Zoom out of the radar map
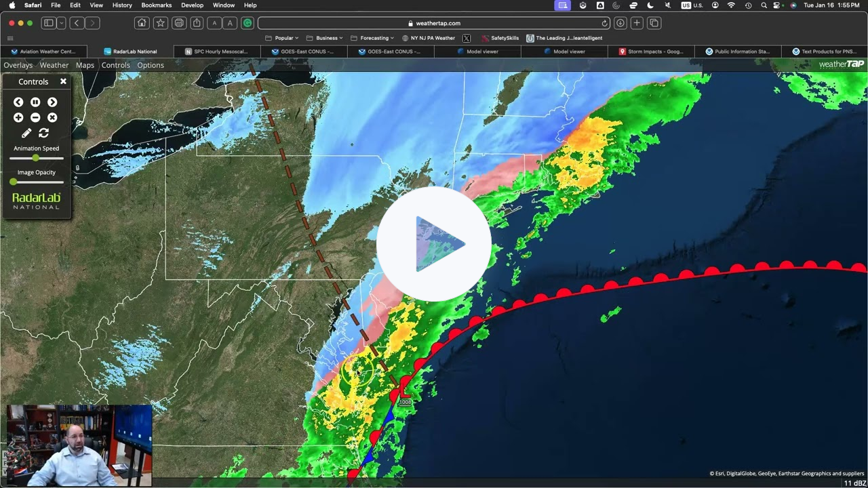This screenshot has height=488, width=868. tap(35, 117)
